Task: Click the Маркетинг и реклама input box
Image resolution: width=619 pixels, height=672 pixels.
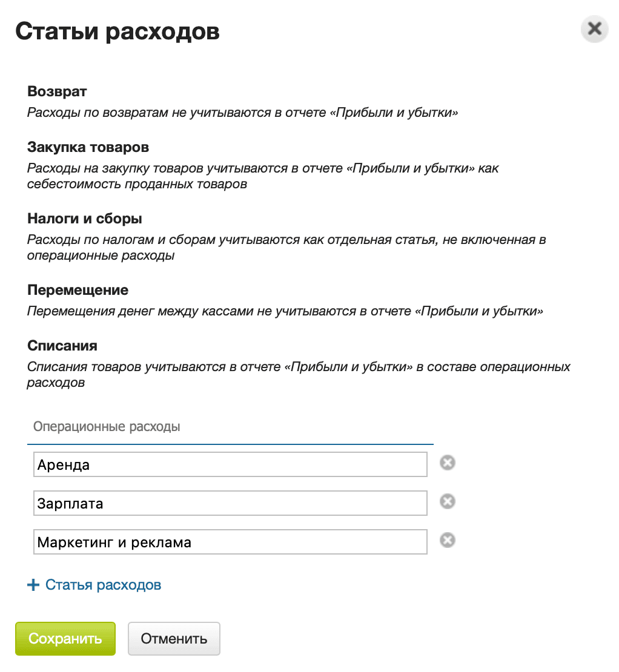Action: [x=230, y=542]
